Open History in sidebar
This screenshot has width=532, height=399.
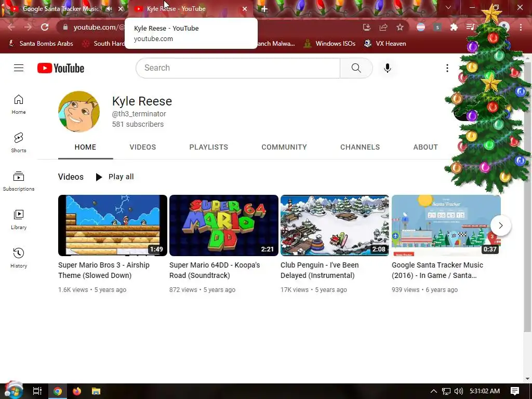point(19,258)
